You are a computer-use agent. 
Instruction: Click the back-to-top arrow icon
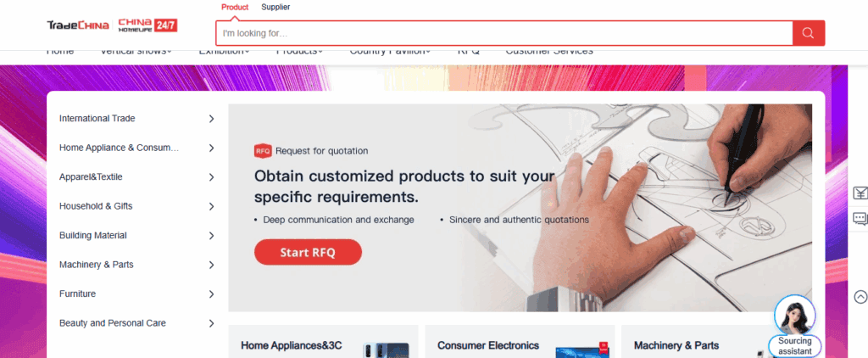tap(860, 297)
